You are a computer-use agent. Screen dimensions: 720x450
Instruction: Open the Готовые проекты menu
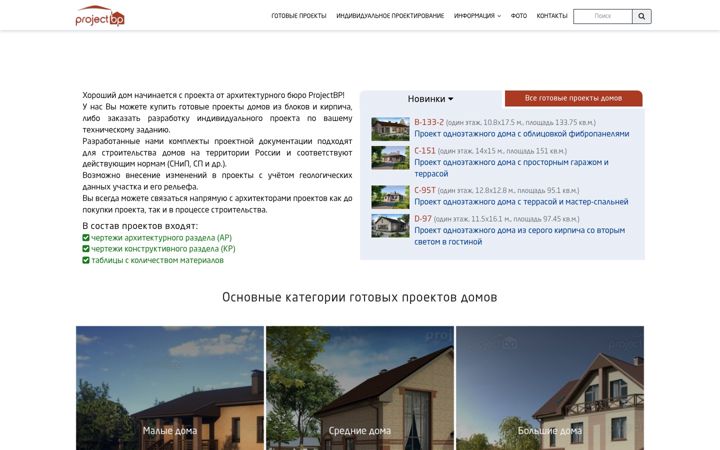pyautogui.click(x=298, y=16)
